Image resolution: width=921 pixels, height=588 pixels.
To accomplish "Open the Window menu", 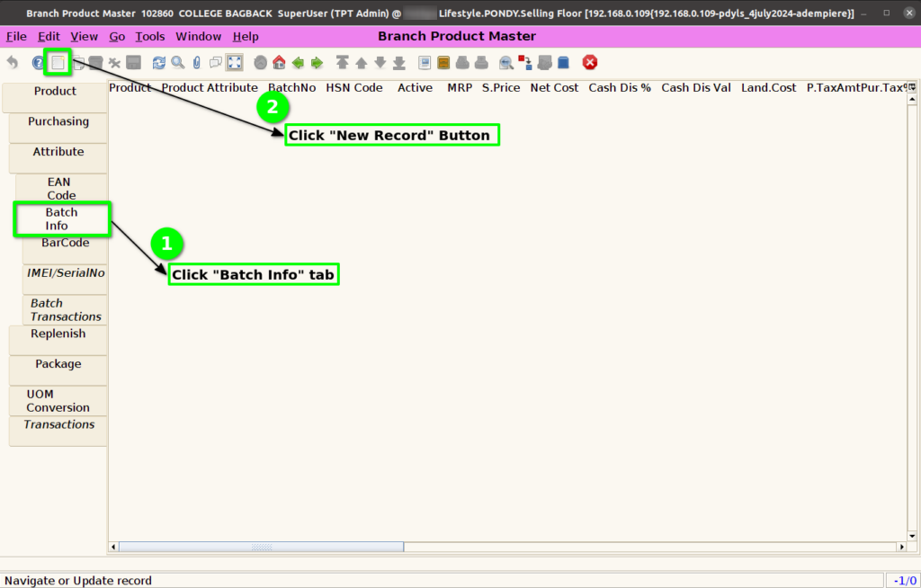I will pos(199,37).
